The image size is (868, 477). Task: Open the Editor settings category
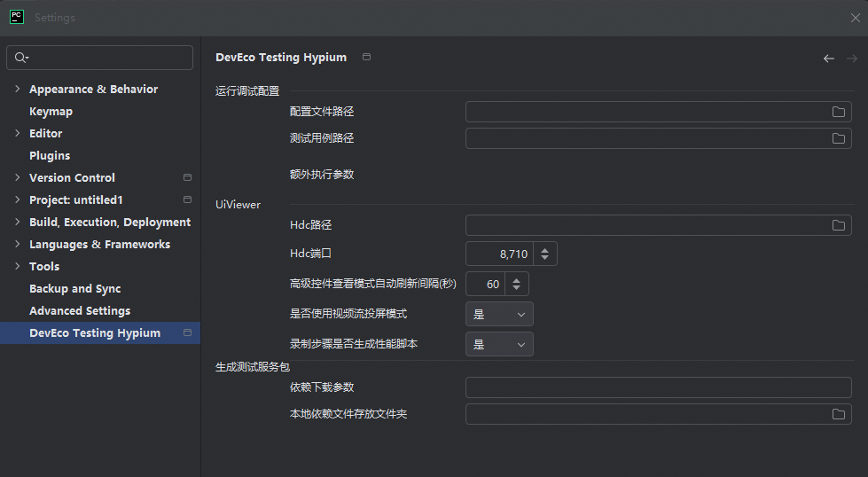[46, 133]
